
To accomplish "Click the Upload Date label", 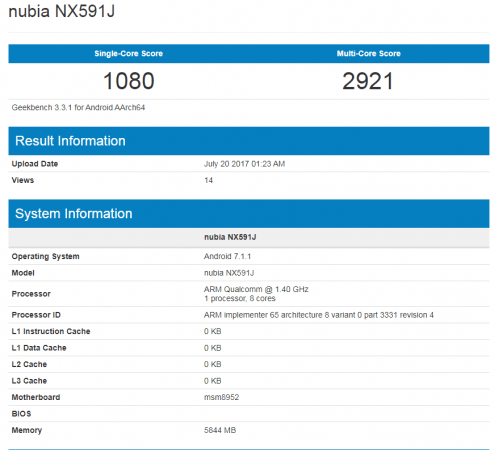I will [35, 164].
